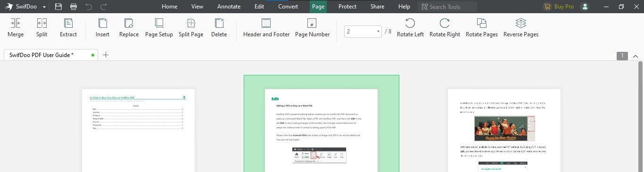Undo the last action

click(89, 7)
